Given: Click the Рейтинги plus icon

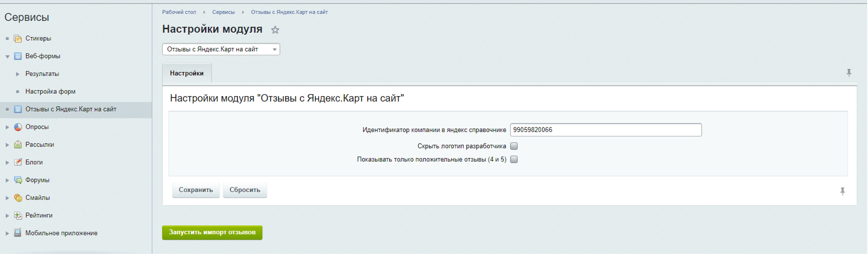Looking at the screenshot, I should 18,215.
